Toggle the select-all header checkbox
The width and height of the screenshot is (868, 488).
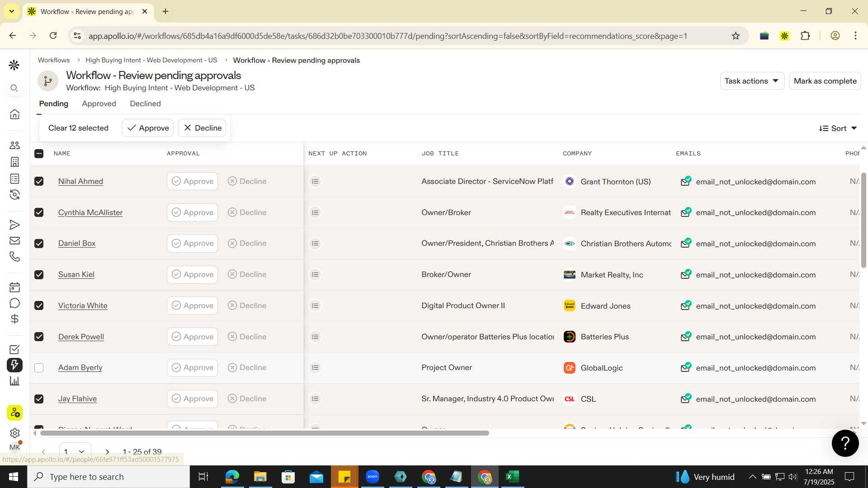(39, 154)
